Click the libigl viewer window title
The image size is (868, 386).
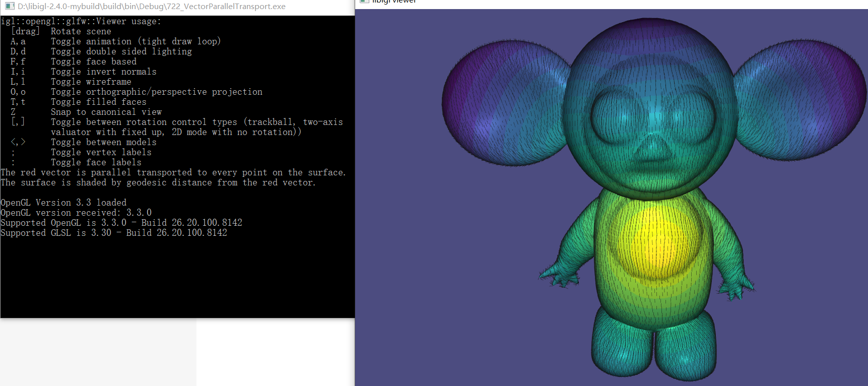(394, 2)
